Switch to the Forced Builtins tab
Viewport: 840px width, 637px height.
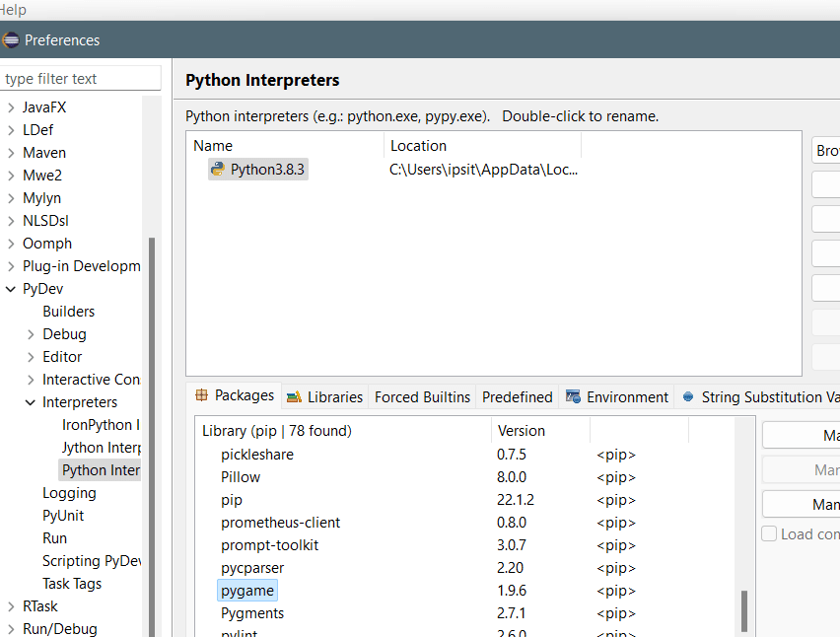tap(422, 397)
